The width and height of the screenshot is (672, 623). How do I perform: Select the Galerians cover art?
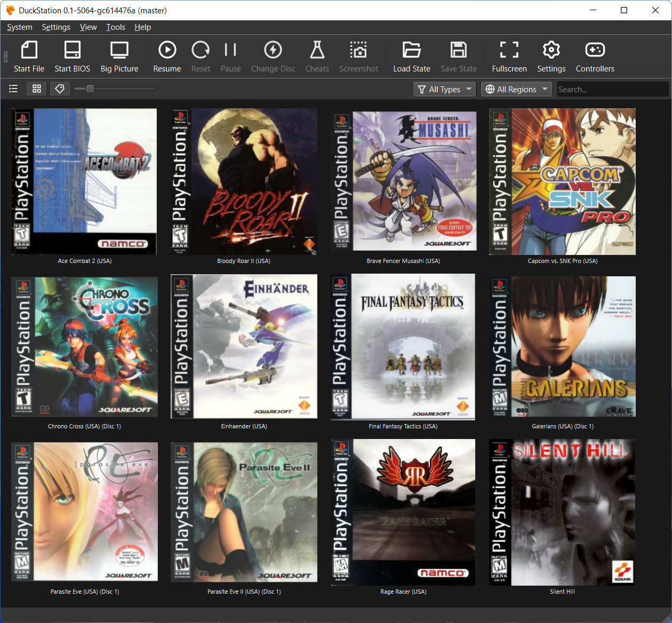(x=562, y=347)
